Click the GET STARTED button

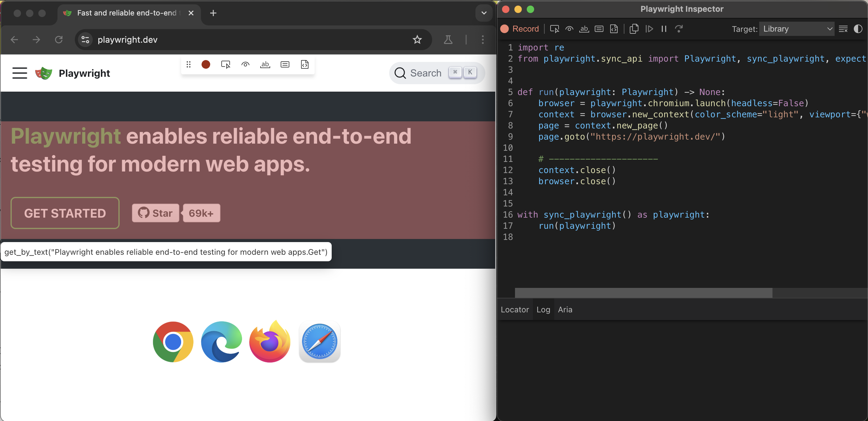point(65,213)
